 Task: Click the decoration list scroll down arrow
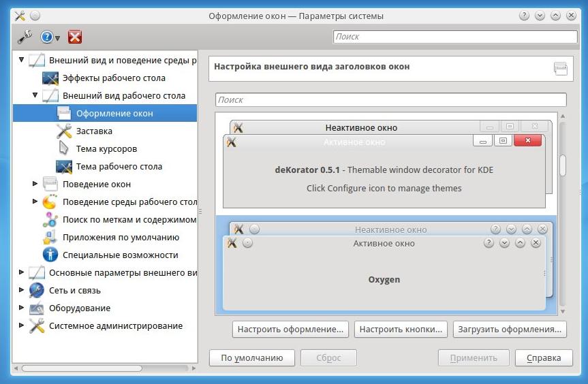coord(563,311)
